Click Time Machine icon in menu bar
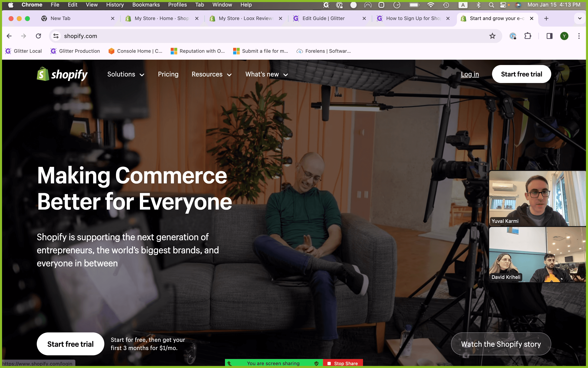The height and width of the screenshot is (368, 588). 446,5
